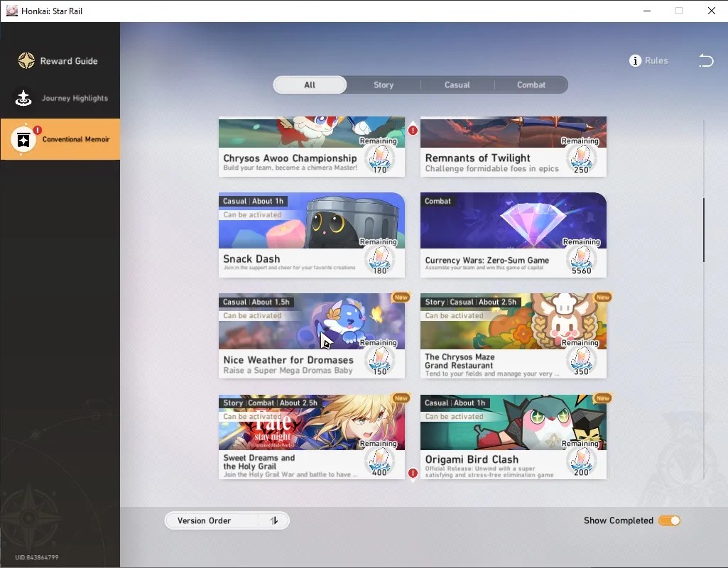This screenshot has height=568, width=728.
Task: Switch to the Casual tab
Action: (x=457, y=85)
